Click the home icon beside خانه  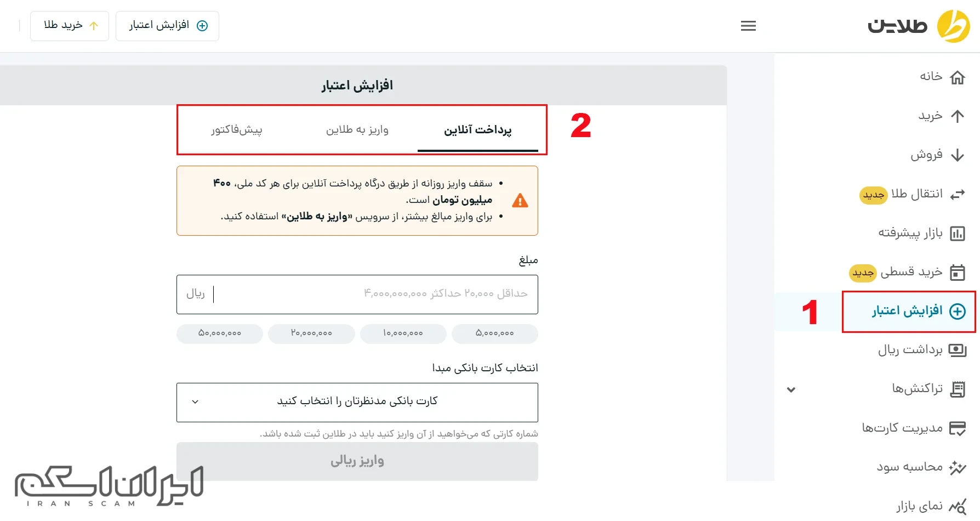[x=958, y=77]
